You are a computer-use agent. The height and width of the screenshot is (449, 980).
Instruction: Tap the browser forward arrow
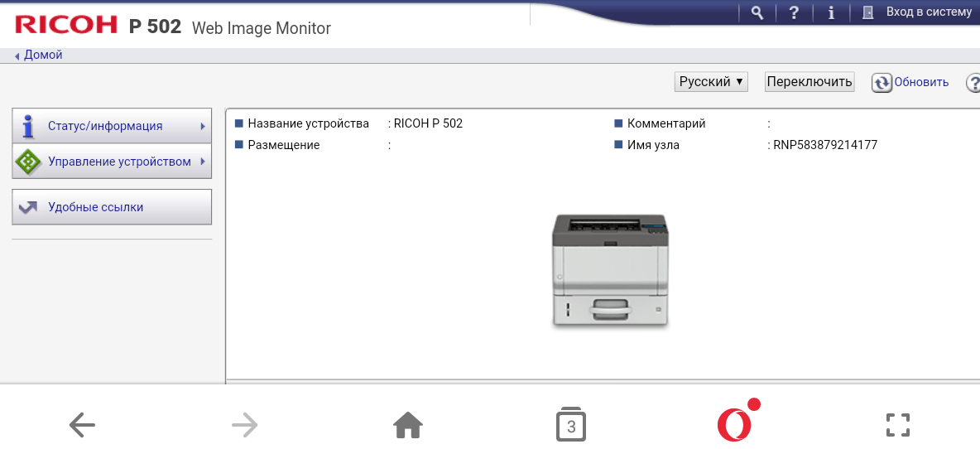(245, 425)
